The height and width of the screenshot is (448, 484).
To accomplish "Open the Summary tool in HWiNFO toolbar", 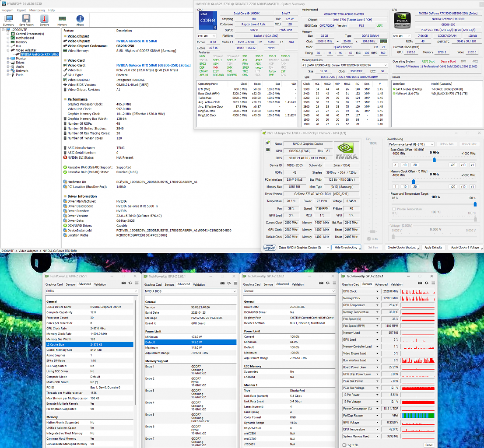I will pyautogui.click(x=8, y=21).
